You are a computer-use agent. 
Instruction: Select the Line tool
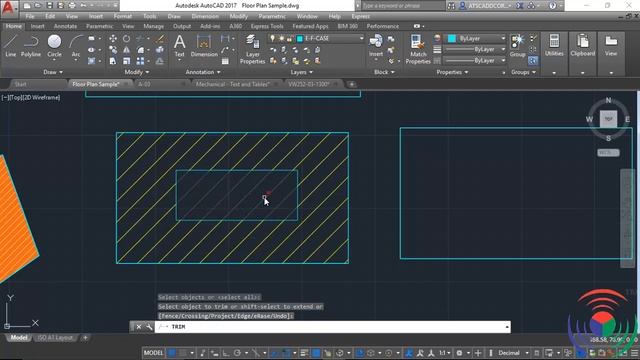pos(11,46)
